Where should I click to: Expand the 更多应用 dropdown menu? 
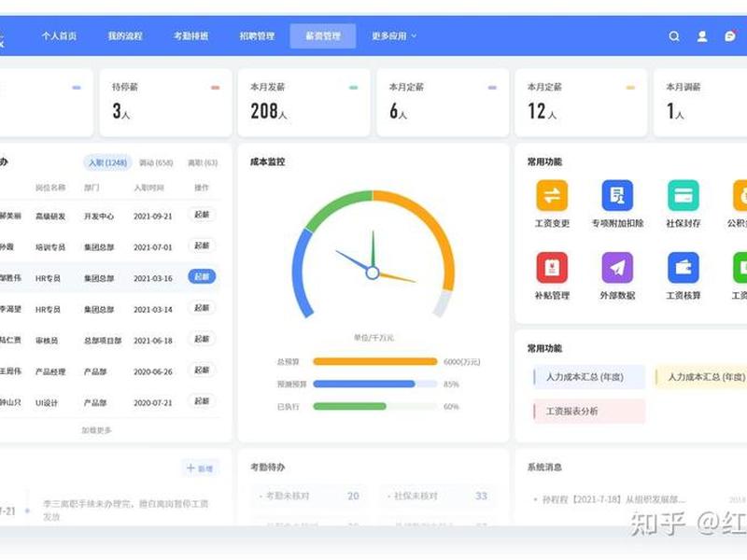[394, 36]
